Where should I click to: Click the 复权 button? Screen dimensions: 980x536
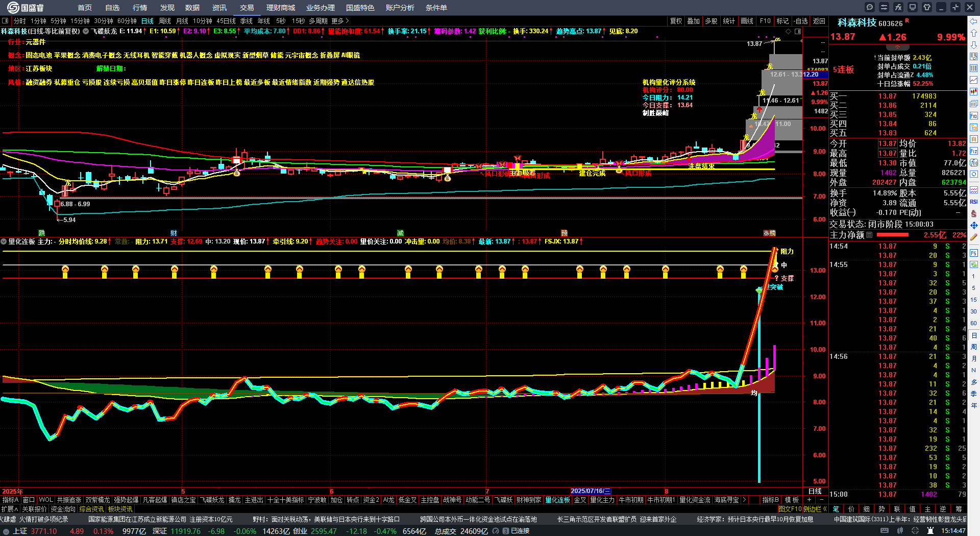pyautogui.click(x=676, y=21)
